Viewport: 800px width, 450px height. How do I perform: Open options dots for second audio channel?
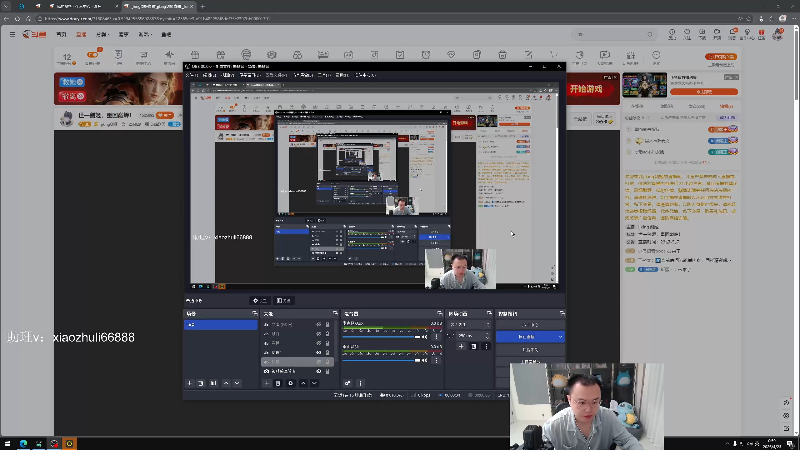click(436, 360)
